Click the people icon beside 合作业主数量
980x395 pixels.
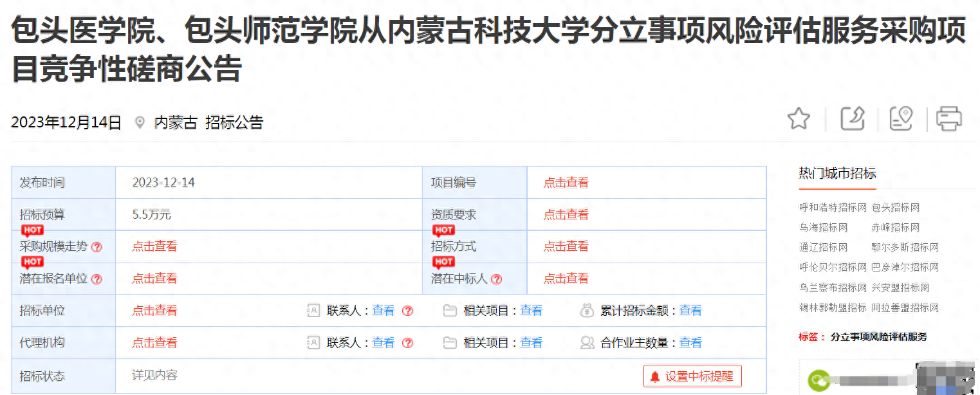pos(587,342)
